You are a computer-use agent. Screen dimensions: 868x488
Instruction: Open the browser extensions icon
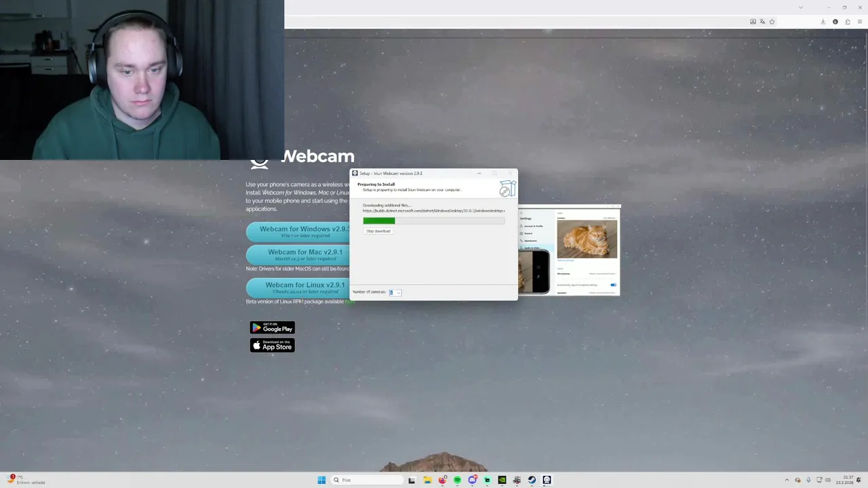click(848, 22)
